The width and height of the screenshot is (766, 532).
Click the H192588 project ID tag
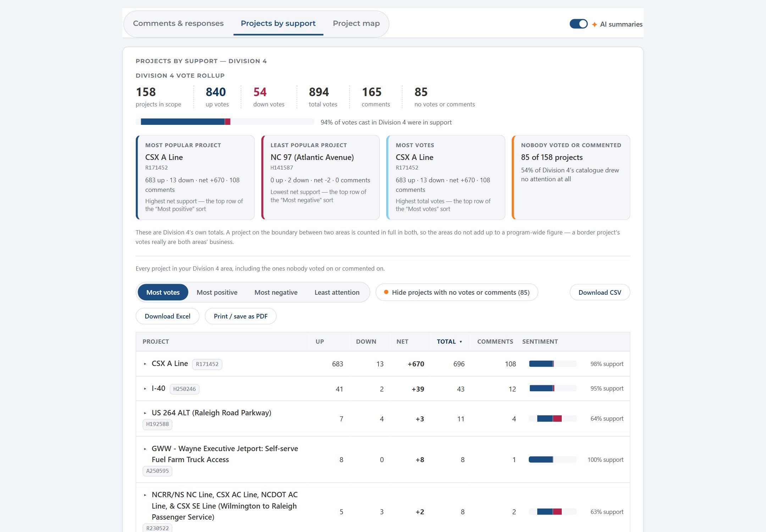click(x=157, y=424)
